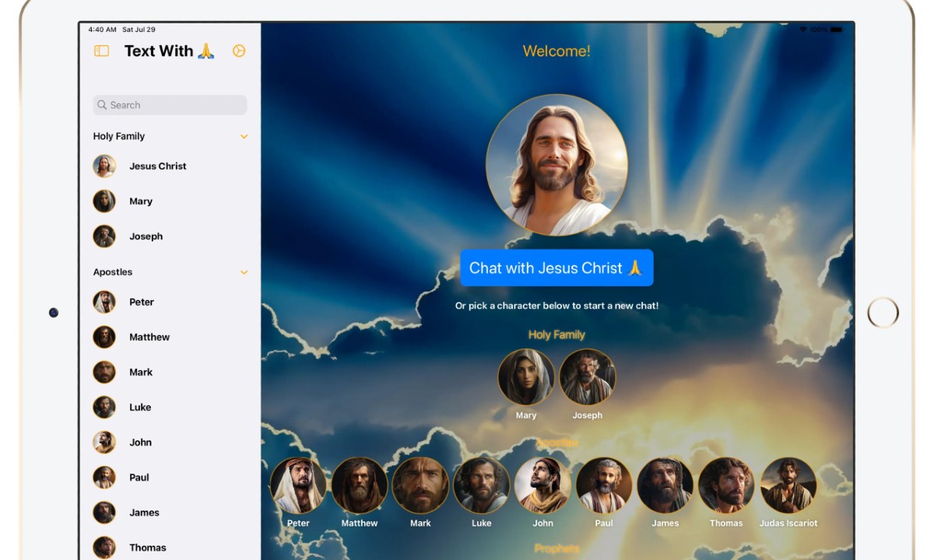Click Mark's avatar in the sidebar
The height and width of the screenshot is (560, 934).
[104, 372]
